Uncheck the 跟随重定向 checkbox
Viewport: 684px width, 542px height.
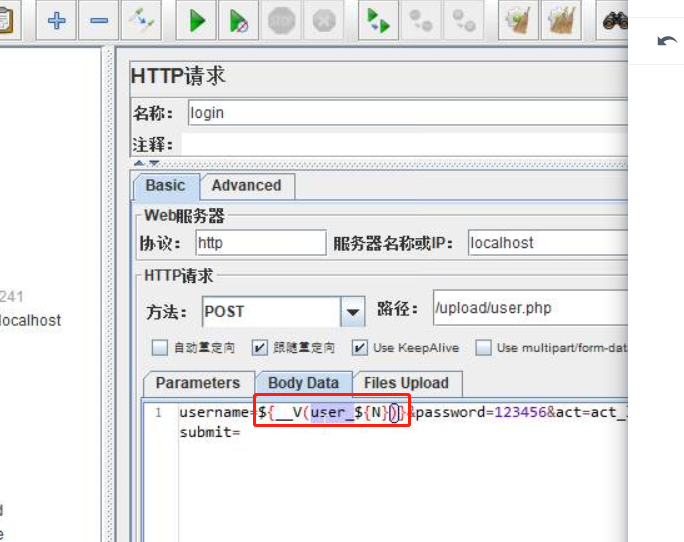(259, 348)
